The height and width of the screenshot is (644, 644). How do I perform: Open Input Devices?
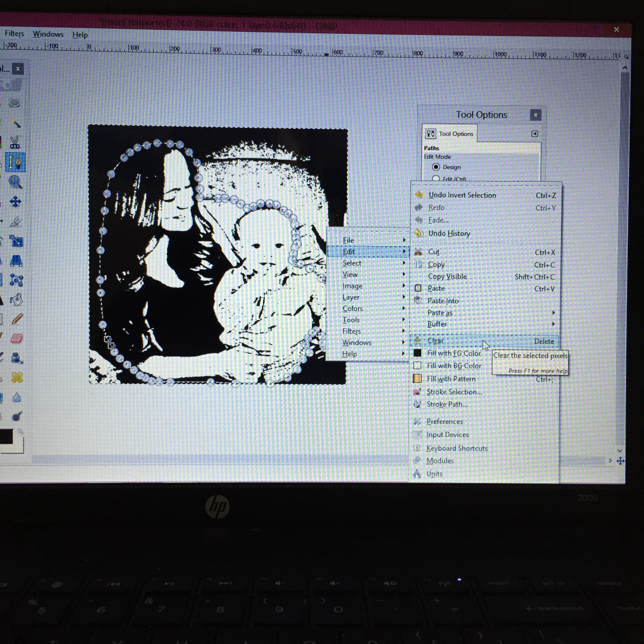coord(484,434)
